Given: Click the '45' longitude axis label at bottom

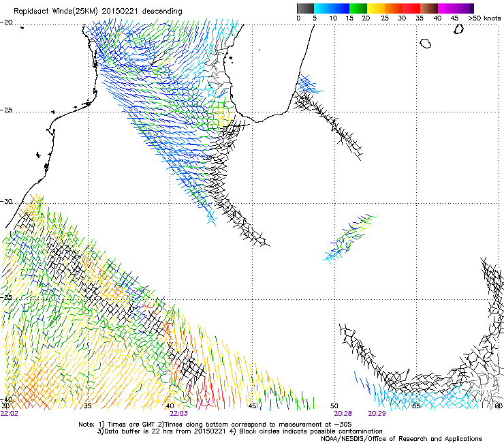Looking at the screenshot, I should pos(253,406).
